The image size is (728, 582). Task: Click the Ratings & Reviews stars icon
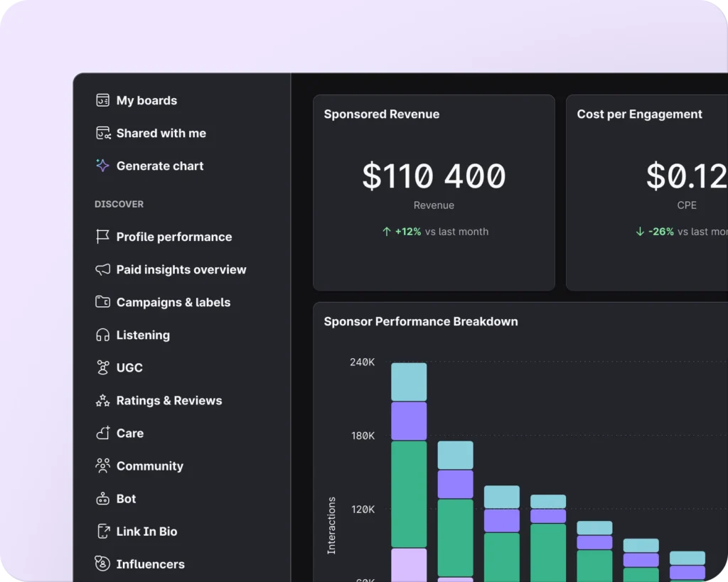[102, 401]
